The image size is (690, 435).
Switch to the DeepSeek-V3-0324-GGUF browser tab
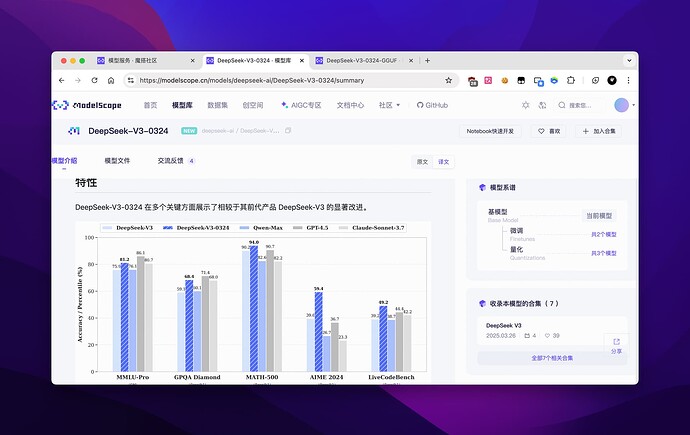[x=362, y=61]
